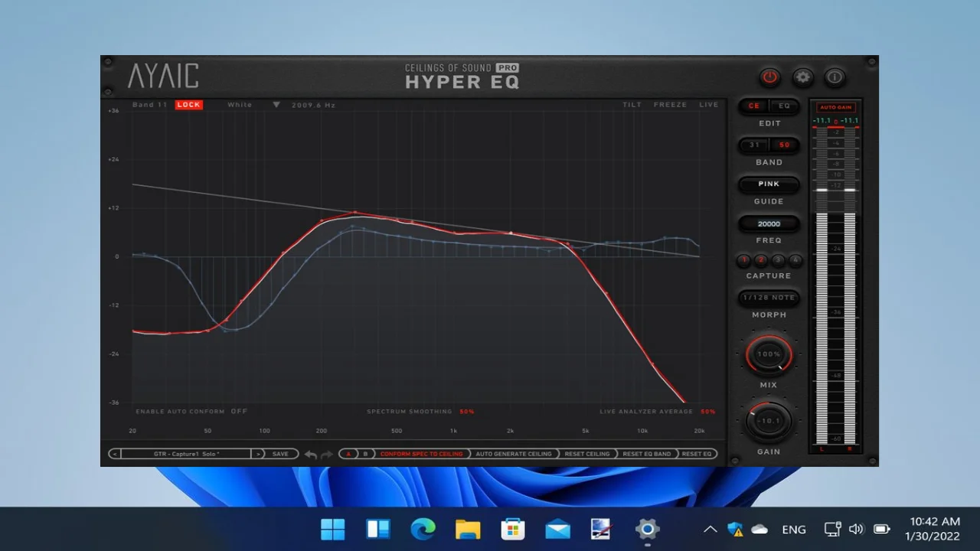Toggle AUTO GAIN on the meter
The height and width of the screenshot is (551, 980).
coord(835,107)
